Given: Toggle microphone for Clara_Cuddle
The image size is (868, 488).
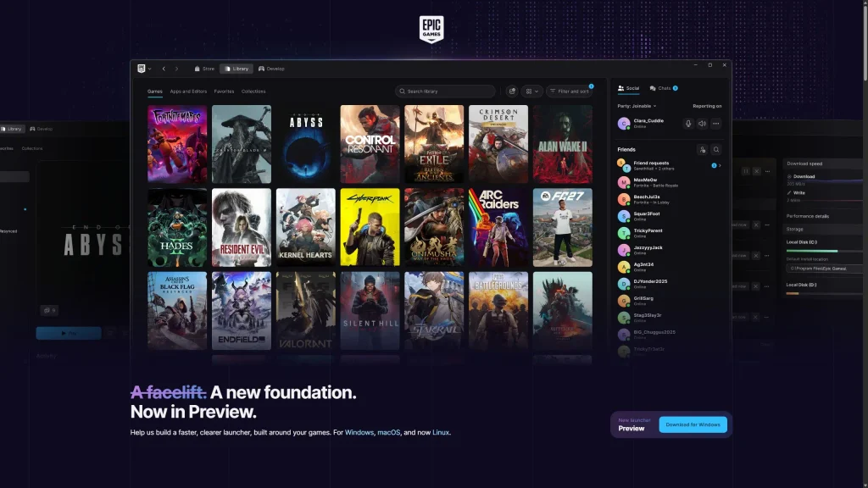Looking at the screenshot, I should pos(688,124).
